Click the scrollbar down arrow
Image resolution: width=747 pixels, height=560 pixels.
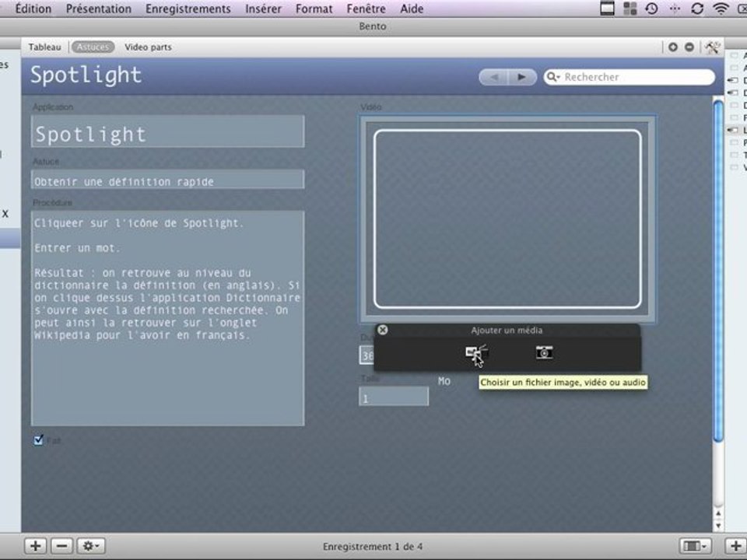[x=718, y=526]
